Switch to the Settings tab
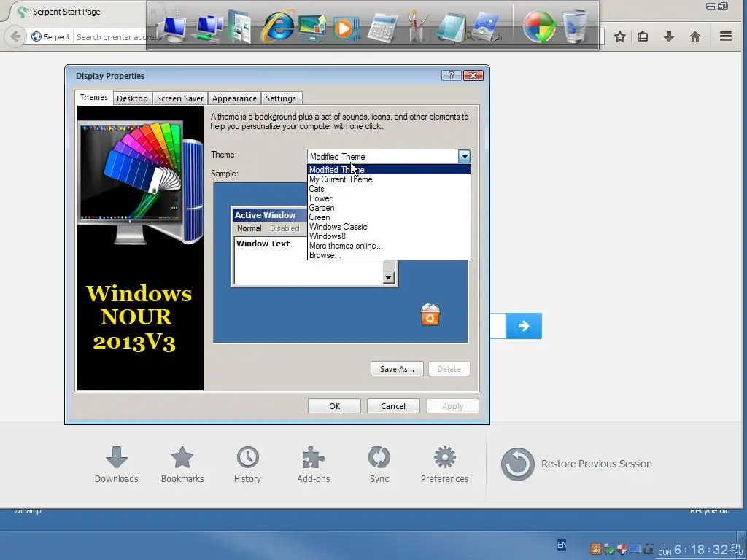The image size is (747, 560). 281,98
